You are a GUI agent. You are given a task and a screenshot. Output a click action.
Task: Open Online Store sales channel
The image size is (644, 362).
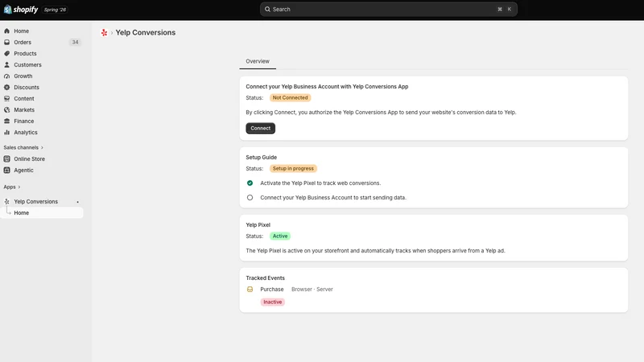(x=29, y=158)
